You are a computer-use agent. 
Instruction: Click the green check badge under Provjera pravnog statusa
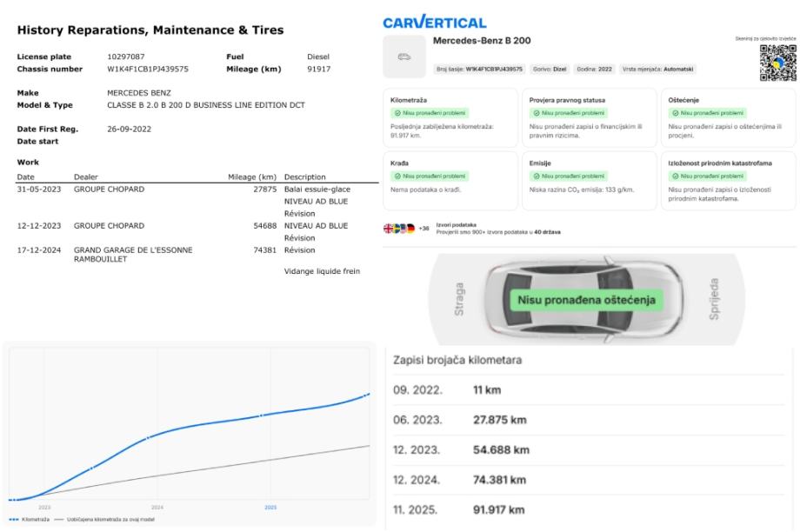coord(569,113)
